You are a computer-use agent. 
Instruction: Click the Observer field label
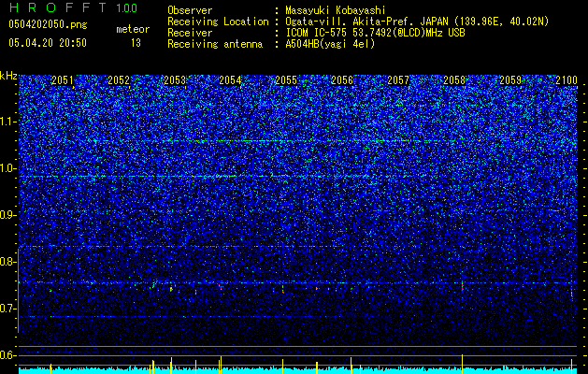coord(190,10)
